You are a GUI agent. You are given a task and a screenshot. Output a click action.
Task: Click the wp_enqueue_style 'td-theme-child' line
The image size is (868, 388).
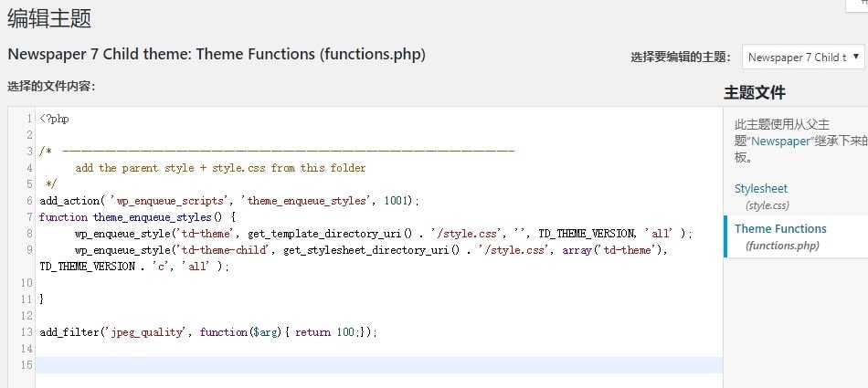(x=365, y=250)
